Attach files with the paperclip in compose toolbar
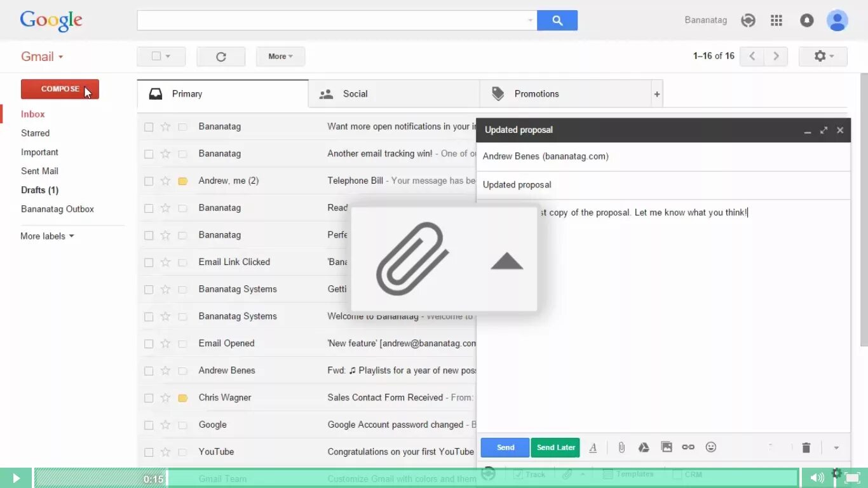This screenshot has height=488, width=868. click(621, 447)
